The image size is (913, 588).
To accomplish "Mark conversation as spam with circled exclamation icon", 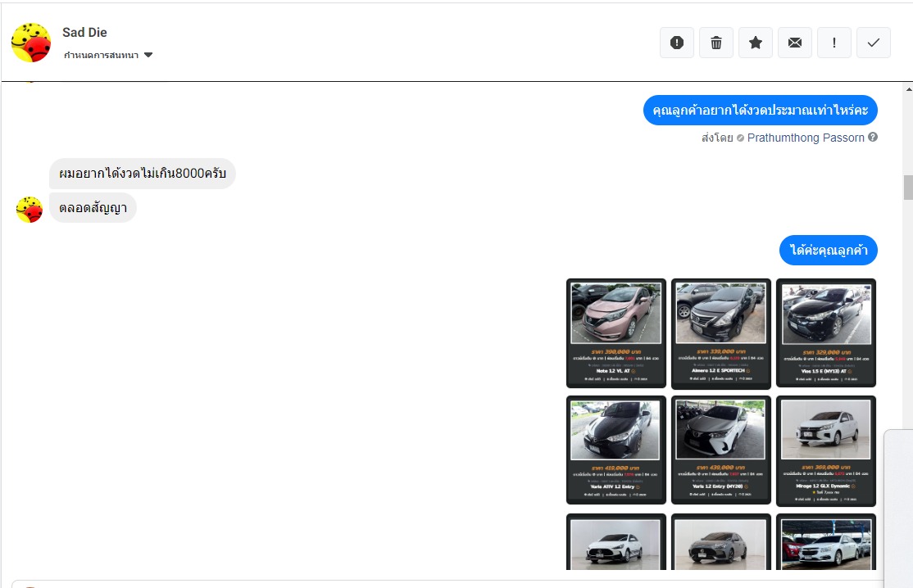I will (677, 43).
